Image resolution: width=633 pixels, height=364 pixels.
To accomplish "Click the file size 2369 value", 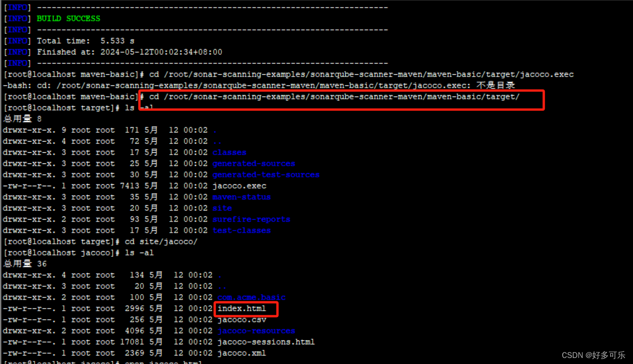I will click(x=134, y=353).
